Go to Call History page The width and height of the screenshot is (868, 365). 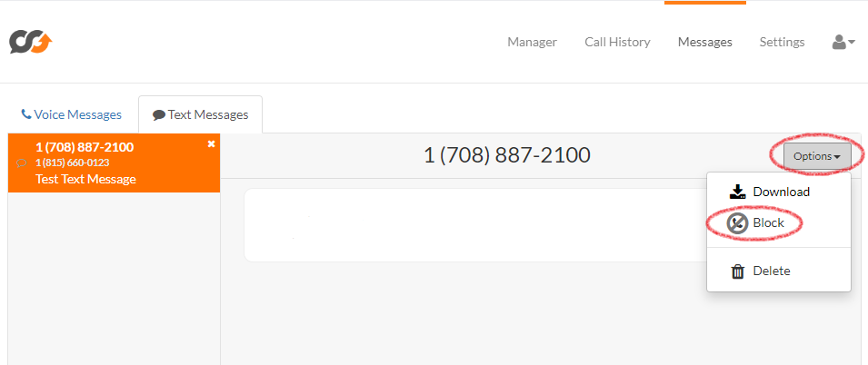pyautogui.click(x=617, y=42)
